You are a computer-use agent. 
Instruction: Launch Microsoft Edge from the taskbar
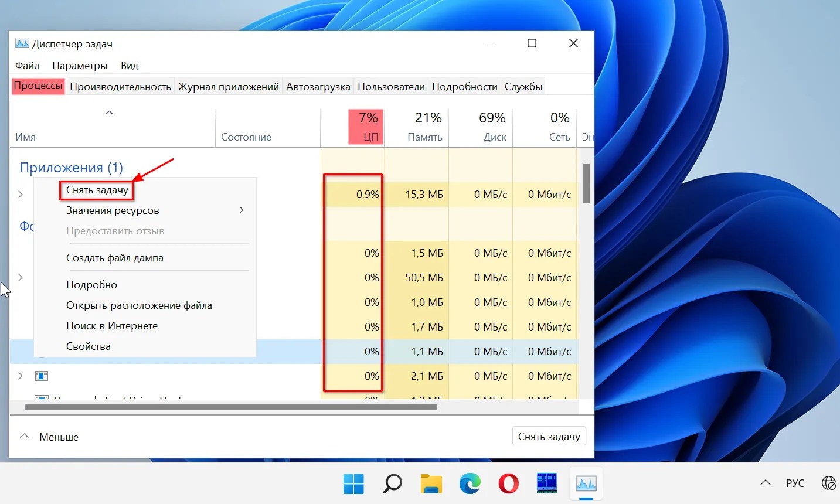point(470,483)
